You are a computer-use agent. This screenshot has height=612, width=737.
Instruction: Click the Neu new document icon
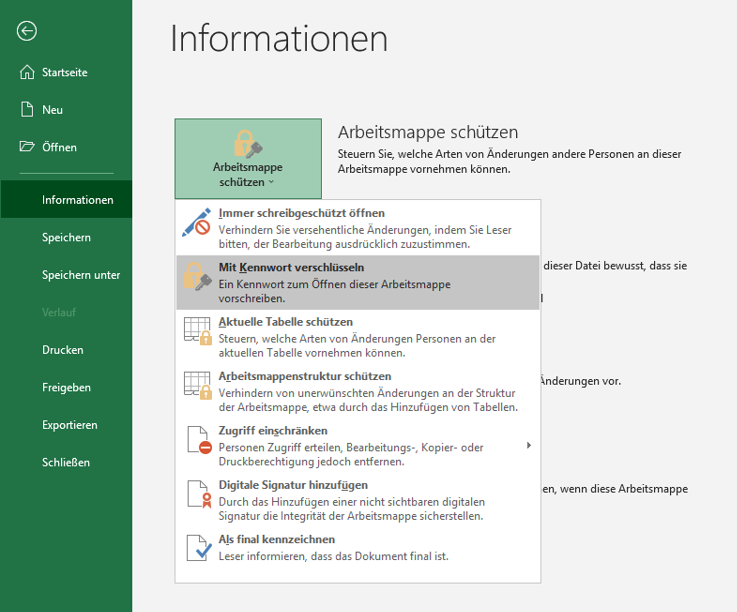point(27,110)
